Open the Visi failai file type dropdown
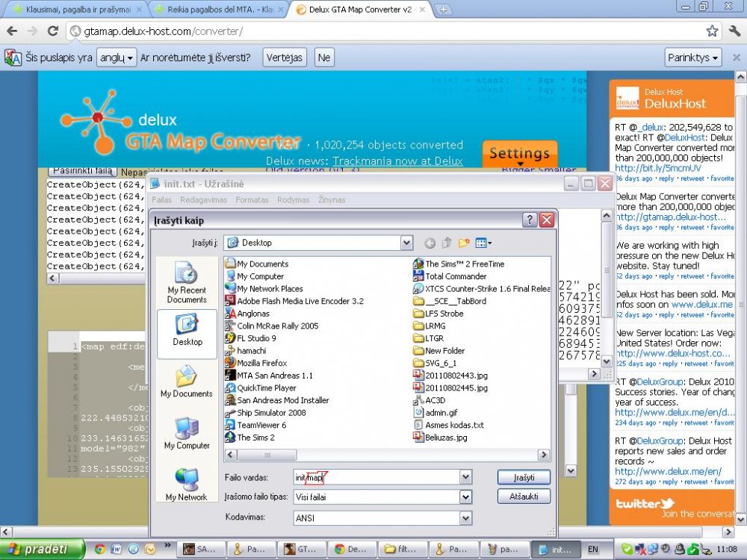This screenshot has width=747, height=560. [466, 497]
